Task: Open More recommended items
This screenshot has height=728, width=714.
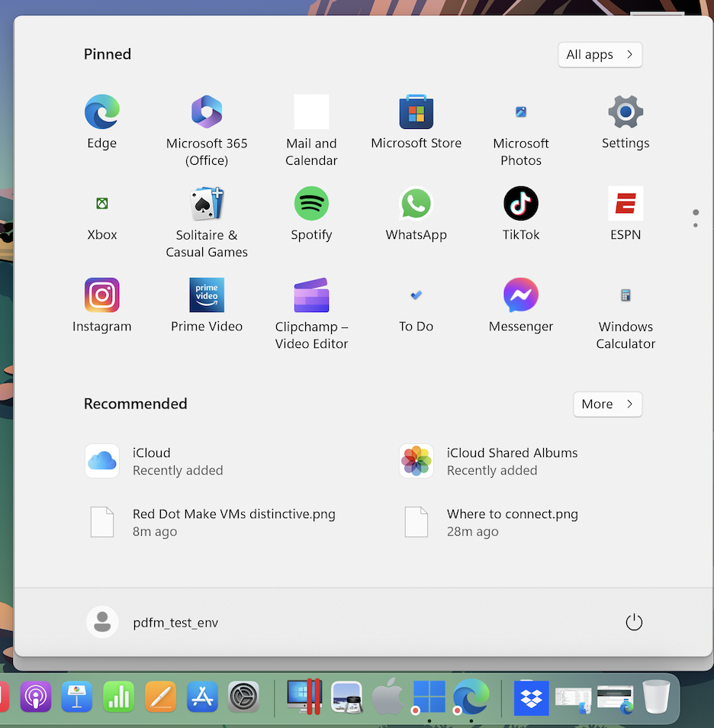Action: [607, 404]
